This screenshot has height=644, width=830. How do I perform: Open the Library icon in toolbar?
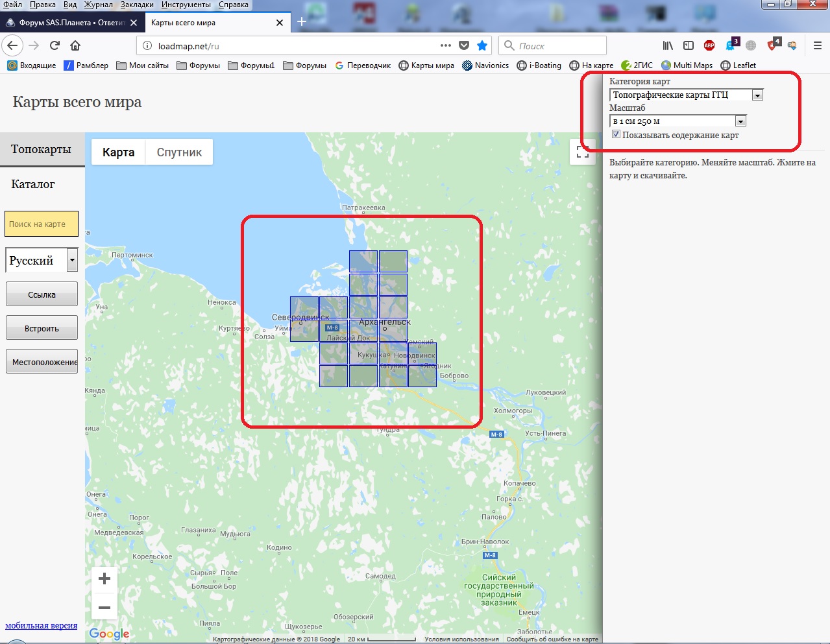tap(668, 45)
